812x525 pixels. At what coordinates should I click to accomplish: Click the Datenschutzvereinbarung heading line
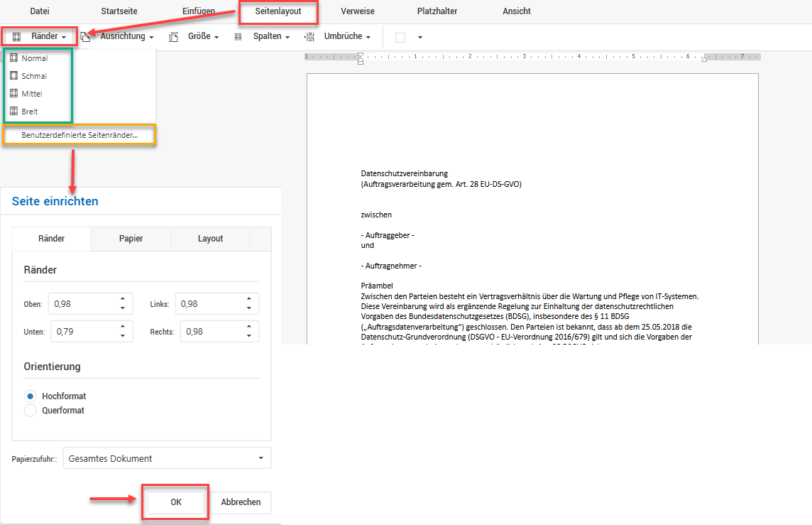coord(405,173)
